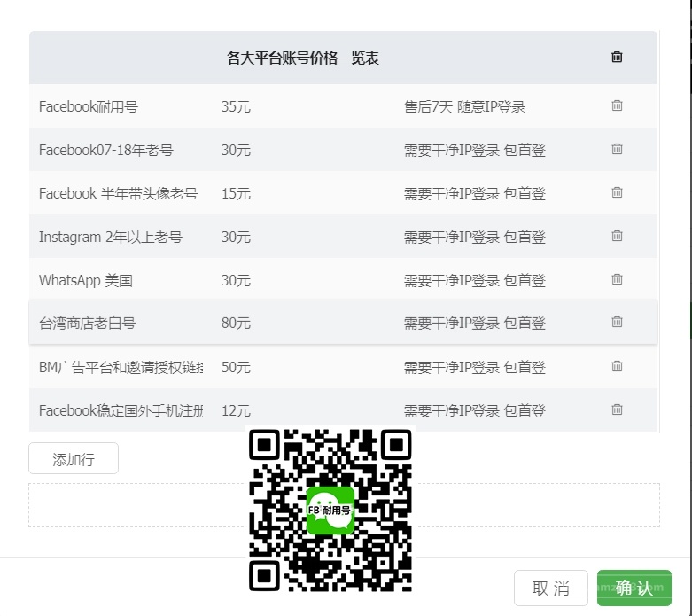The width and height of the screenshot is (692, 616).
Task: Delete the Facebook07-18年老号 row
Action: pos(617,149)
